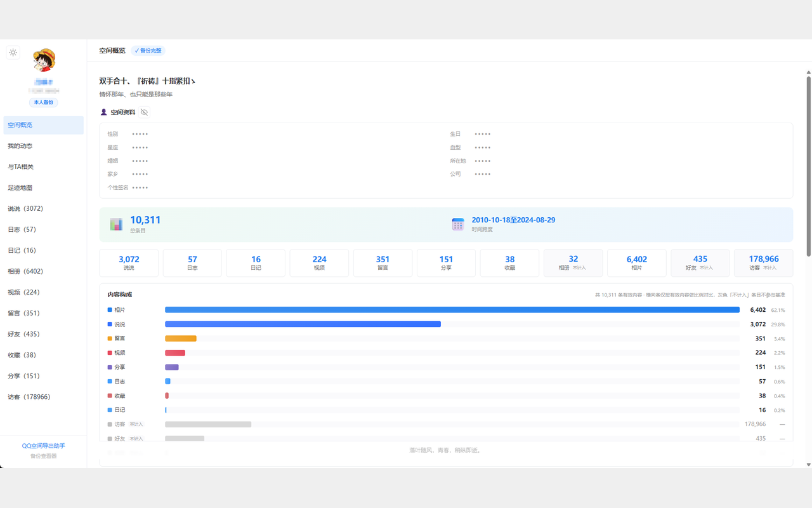Click the 32 相册 stat card

(x=573, y=263)
